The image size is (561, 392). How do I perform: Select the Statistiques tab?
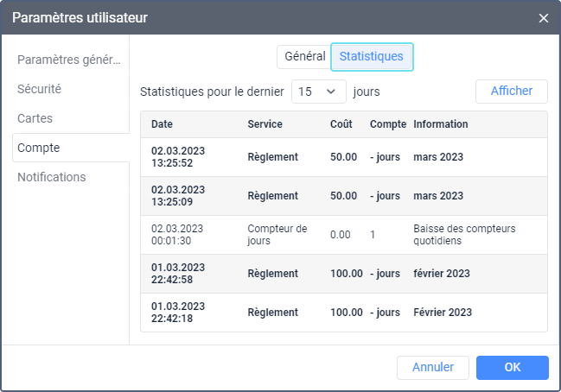pyautogui.click(x=371, y=56)
